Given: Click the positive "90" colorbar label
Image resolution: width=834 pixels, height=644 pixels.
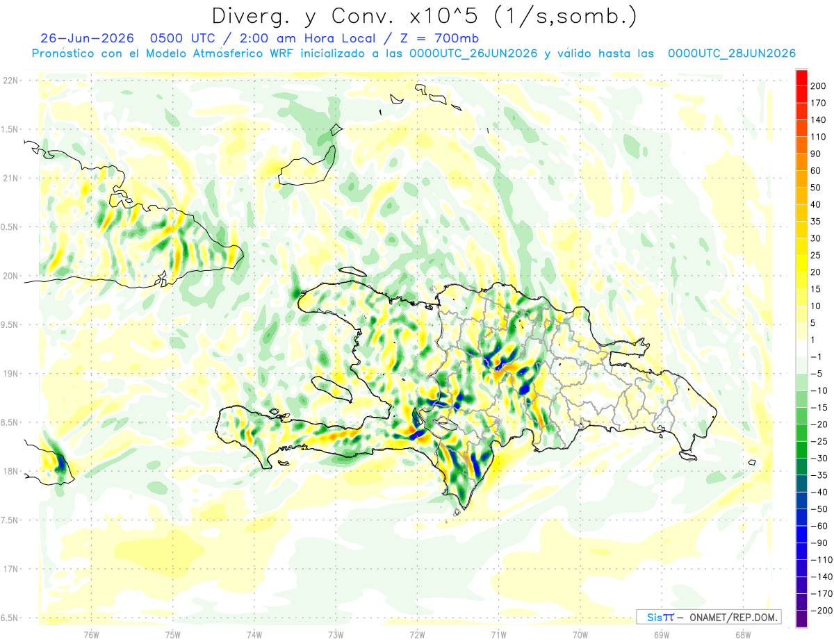Looking at the screenshot, I should (816, 154).
